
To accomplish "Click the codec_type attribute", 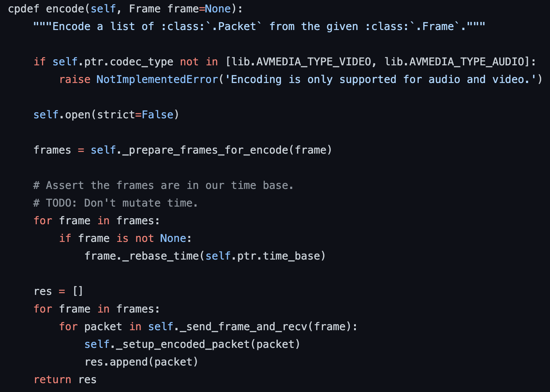I will click(x=142, y=62).
